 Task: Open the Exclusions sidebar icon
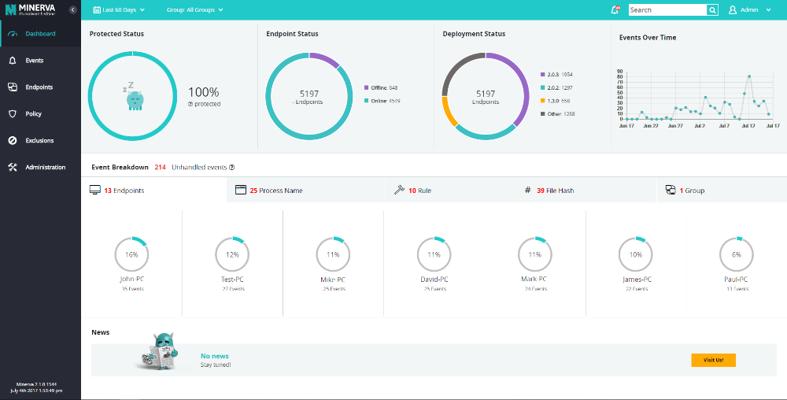13,141
